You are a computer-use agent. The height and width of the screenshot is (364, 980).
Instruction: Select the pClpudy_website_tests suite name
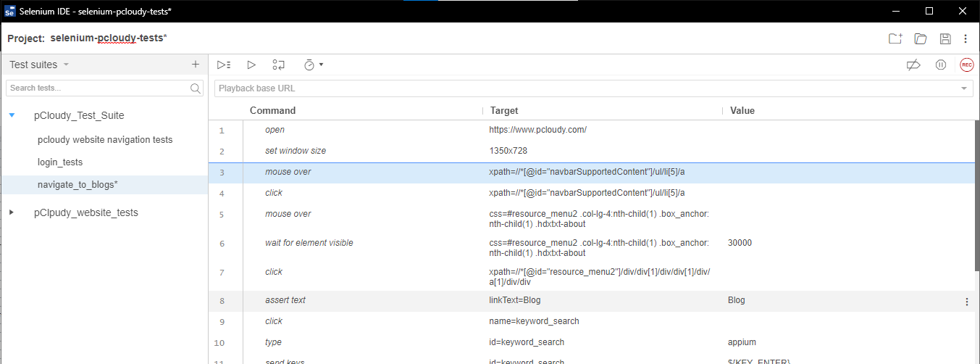pos(86,212)
